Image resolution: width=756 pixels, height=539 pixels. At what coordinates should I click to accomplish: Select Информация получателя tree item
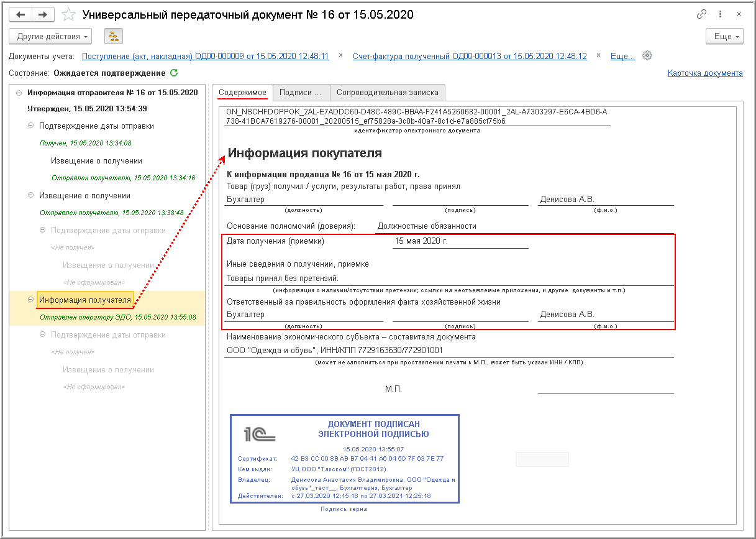coord(85,300)
